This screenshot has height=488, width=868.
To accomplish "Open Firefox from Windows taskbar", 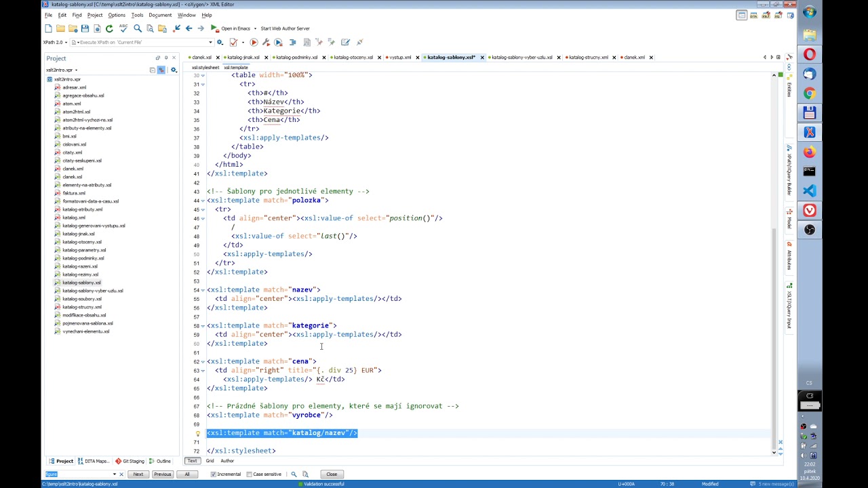I will pos(810,152).
